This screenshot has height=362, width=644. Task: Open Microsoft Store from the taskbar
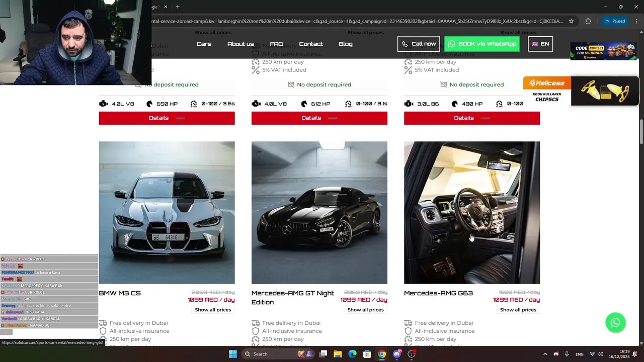click(x=367, y=354)
